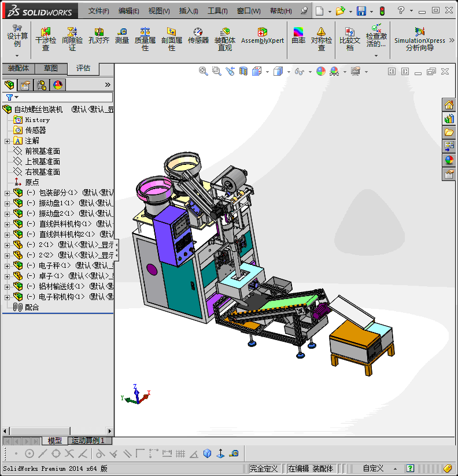Run Symmetry Check (对称检查)
This screenshot has height=476, width=458.
322,39
